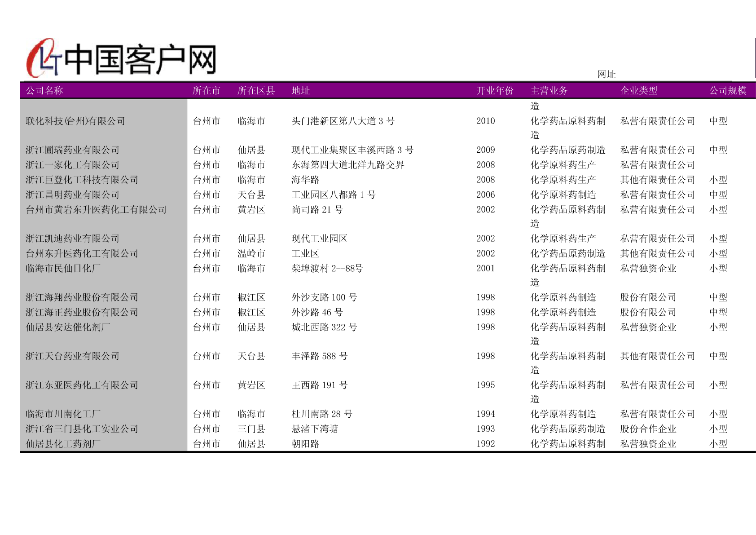
Task: Click the 开业年份 column header
Action: coord(495,91)
